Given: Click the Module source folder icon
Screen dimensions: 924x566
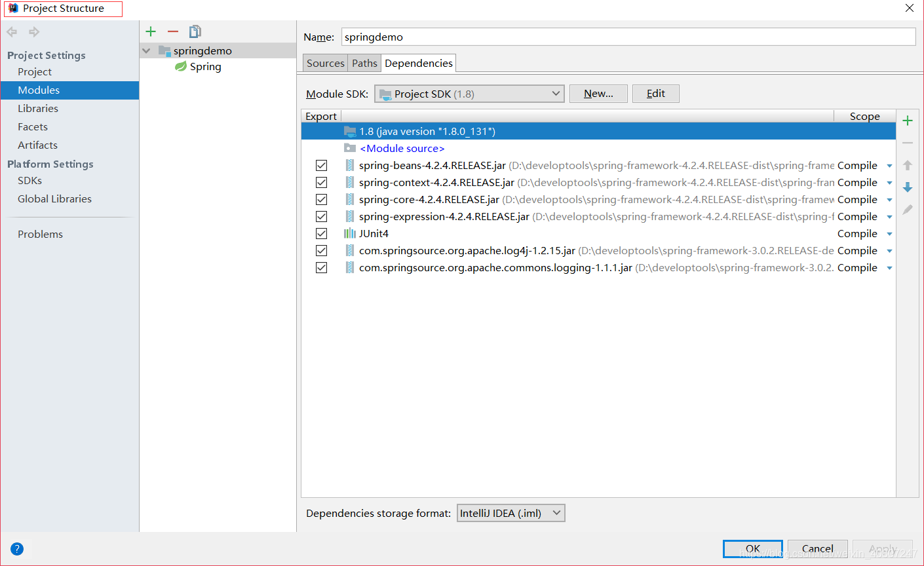Looking at the screenshot, I should [350, 148].
